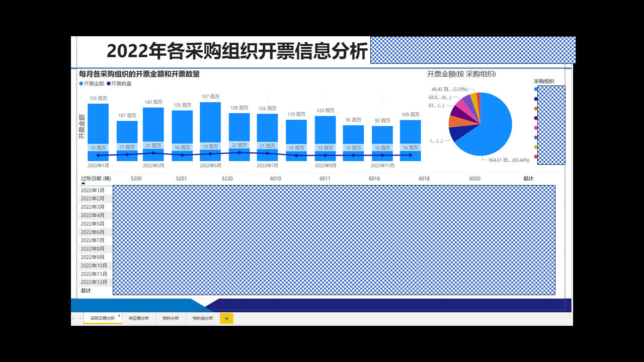Select the bar labeled 109 百万

(x=411, y=140)
